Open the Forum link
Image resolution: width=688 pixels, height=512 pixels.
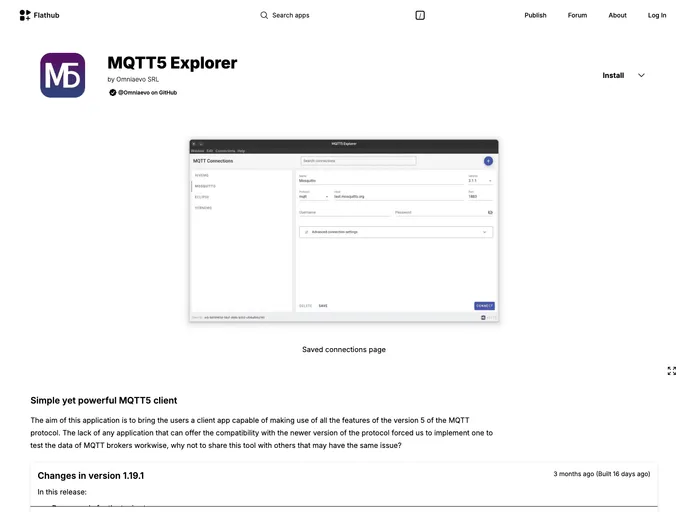click(x=577, y=15)
